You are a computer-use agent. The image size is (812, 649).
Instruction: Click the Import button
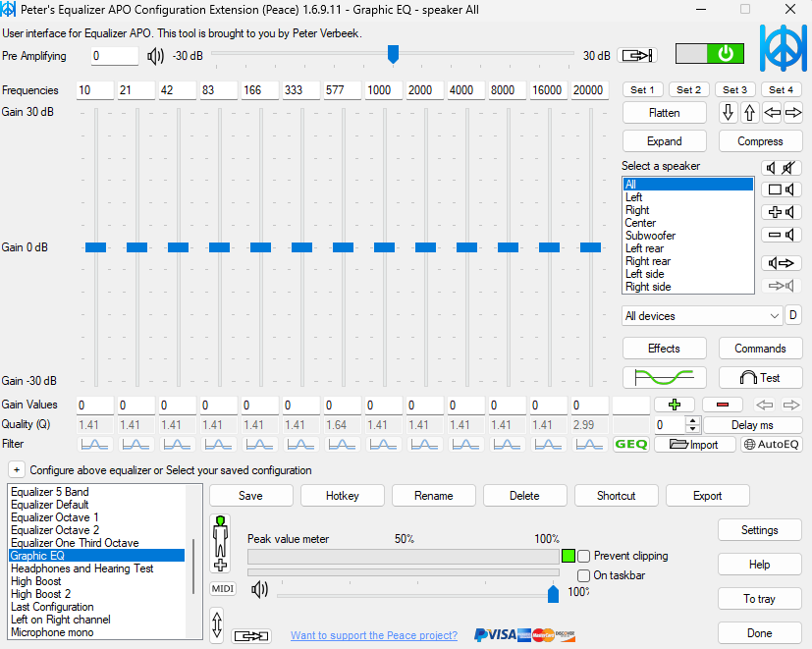tap(694, 445)
